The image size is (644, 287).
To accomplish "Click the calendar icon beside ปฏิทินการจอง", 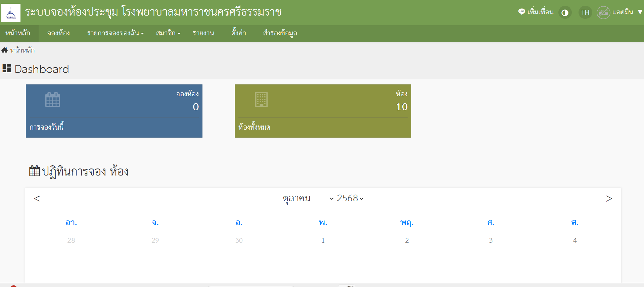I will (x=34, y=171).
